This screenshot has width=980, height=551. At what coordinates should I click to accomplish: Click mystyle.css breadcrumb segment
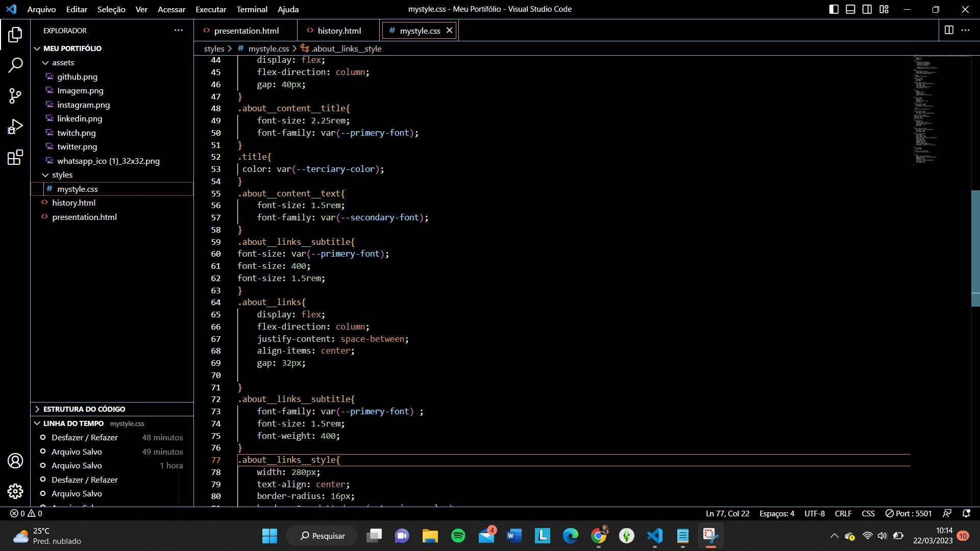263,48
